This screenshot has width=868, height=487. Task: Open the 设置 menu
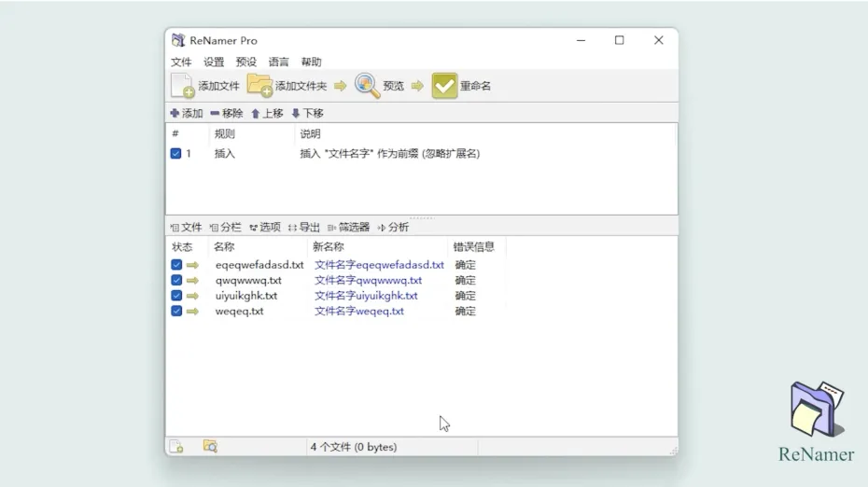click(x=214, y=62)
